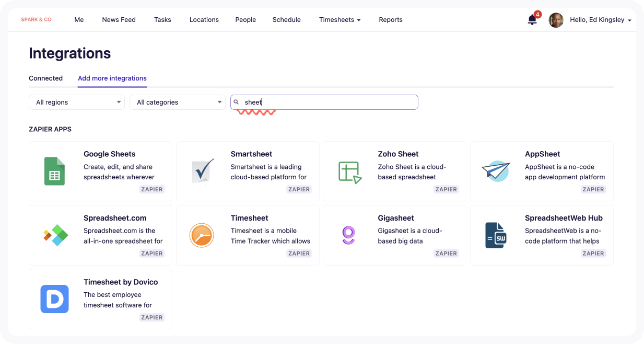Image resolution: width=644 pixels, height=344 pixels.
Task: Click the Zapier tag on Spreadsheet.com
Action: 152,254
